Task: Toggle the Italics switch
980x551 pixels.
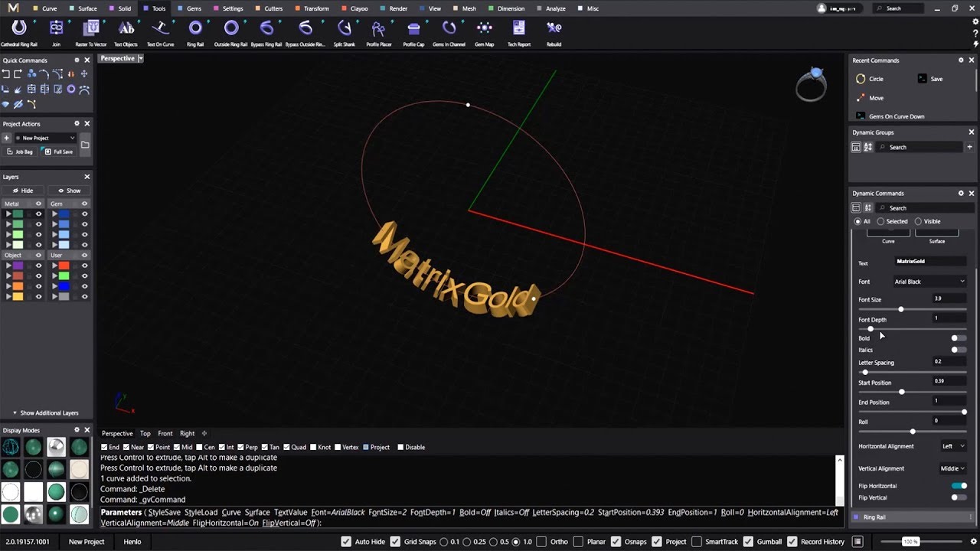Action: [958, 350]
